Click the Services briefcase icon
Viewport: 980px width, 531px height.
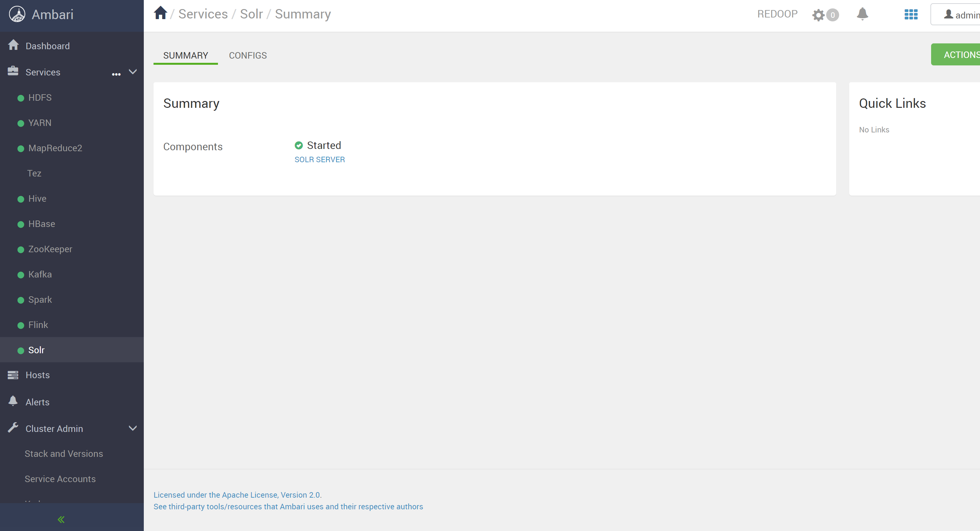[x=13, y=71]
